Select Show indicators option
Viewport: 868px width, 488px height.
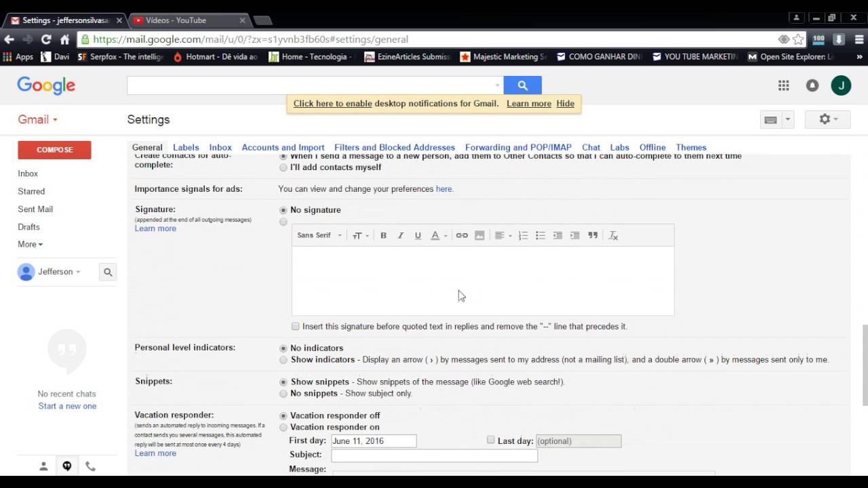[x=283, y=360]
